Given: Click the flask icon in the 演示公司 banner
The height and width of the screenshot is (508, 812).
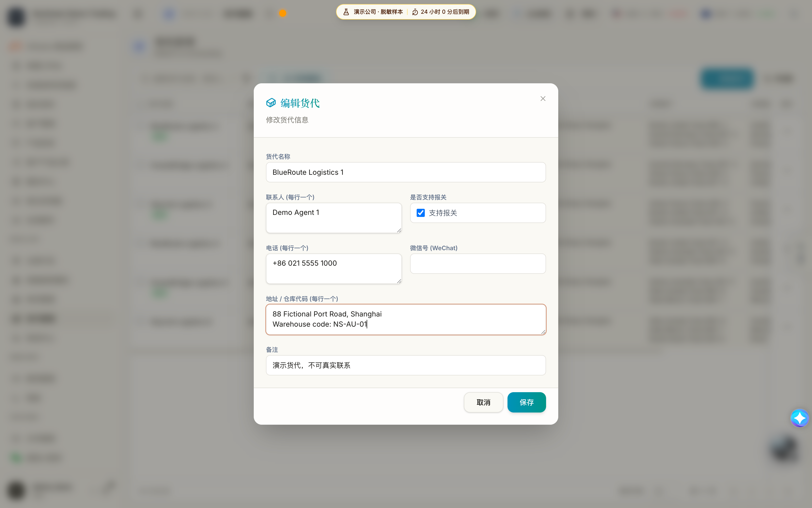Looking at the screenshot, I should (x=346, y=12).
